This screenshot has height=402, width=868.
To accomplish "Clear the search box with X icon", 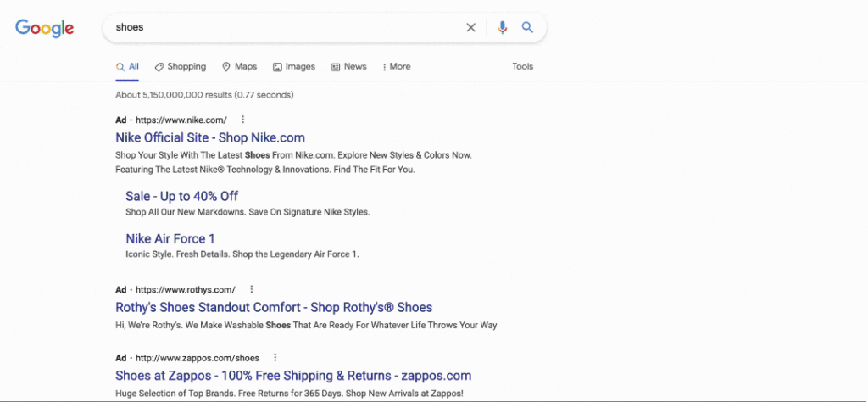I will point(470,27).
